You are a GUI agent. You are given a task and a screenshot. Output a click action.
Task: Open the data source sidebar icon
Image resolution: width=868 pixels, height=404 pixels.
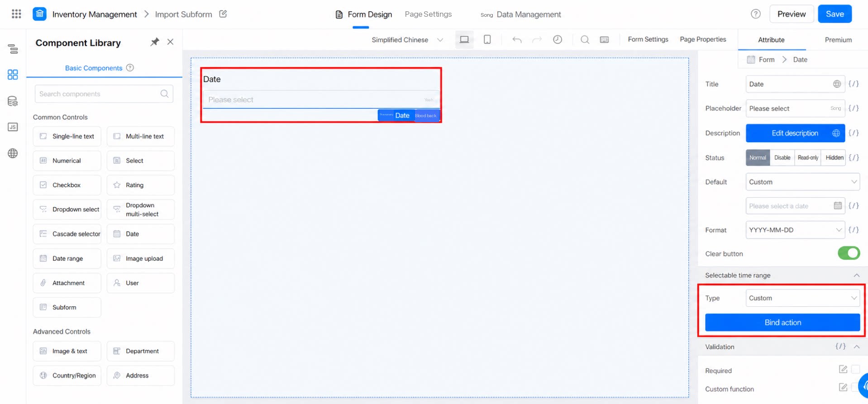13,101
